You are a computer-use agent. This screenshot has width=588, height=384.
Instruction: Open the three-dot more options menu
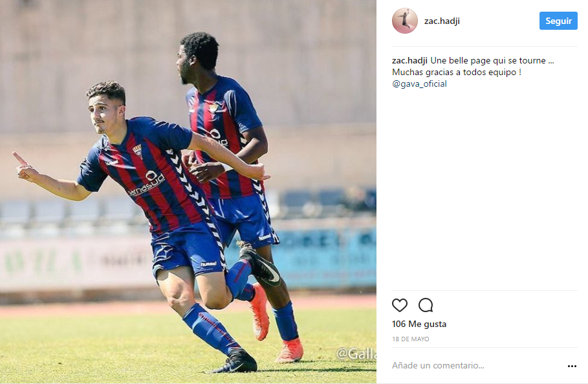pos(572,366)
